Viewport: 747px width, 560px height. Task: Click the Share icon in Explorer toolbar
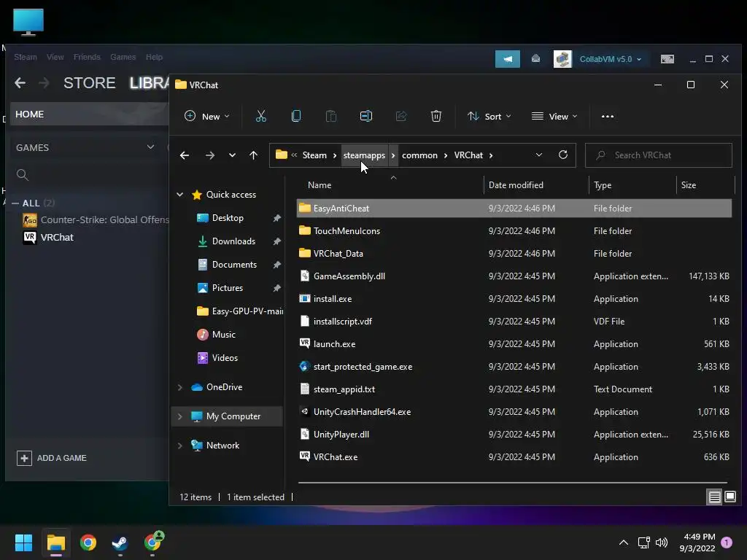point(401,116)
